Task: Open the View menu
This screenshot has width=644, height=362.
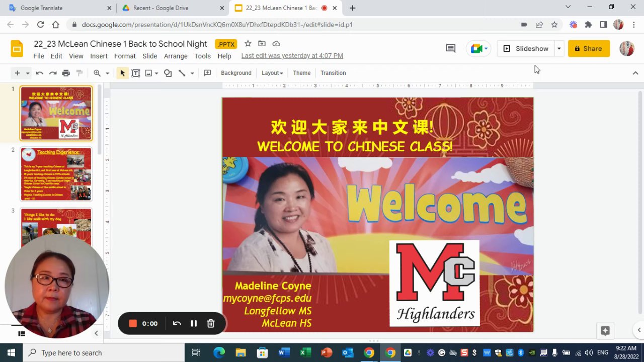Action: click(76, 56)
